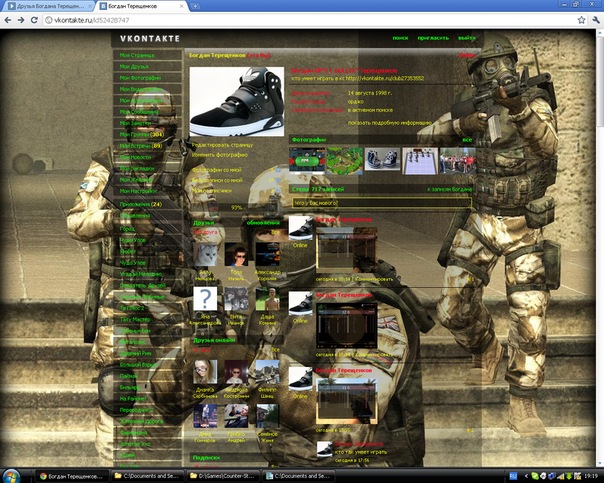The image size is (604, 483).
Task: Open the Windows Start button
Action: click(x=15, y=475)
